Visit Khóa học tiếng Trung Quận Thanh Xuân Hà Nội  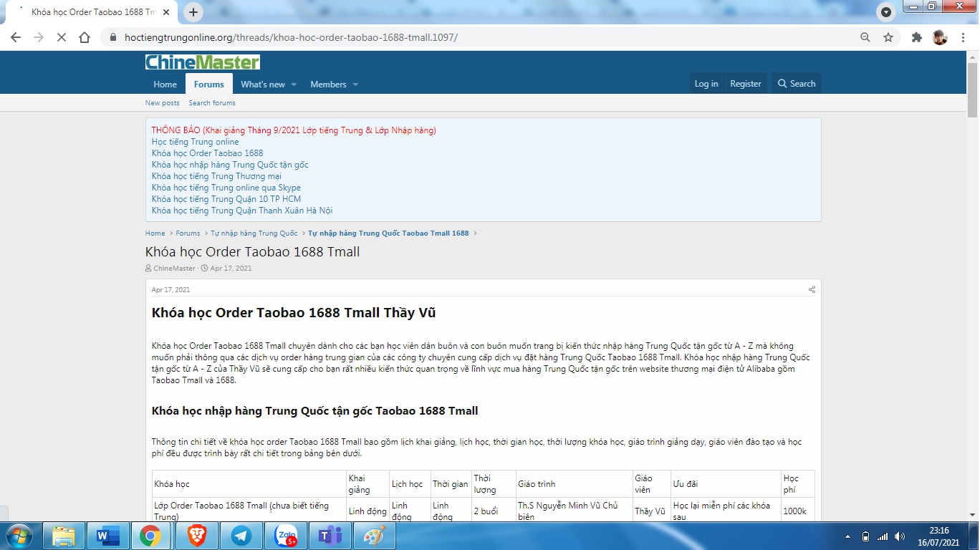tap(242, 211)
